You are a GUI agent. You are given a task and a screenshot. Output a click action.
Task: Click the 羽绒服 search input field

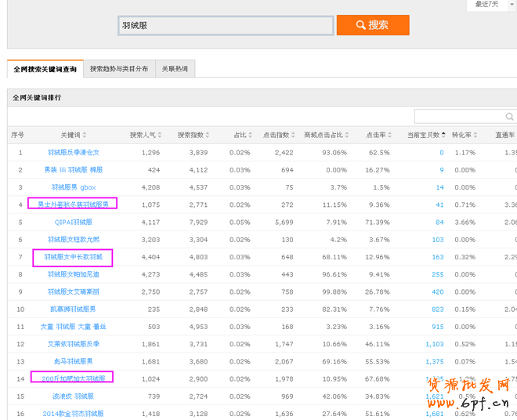[226, 25]
